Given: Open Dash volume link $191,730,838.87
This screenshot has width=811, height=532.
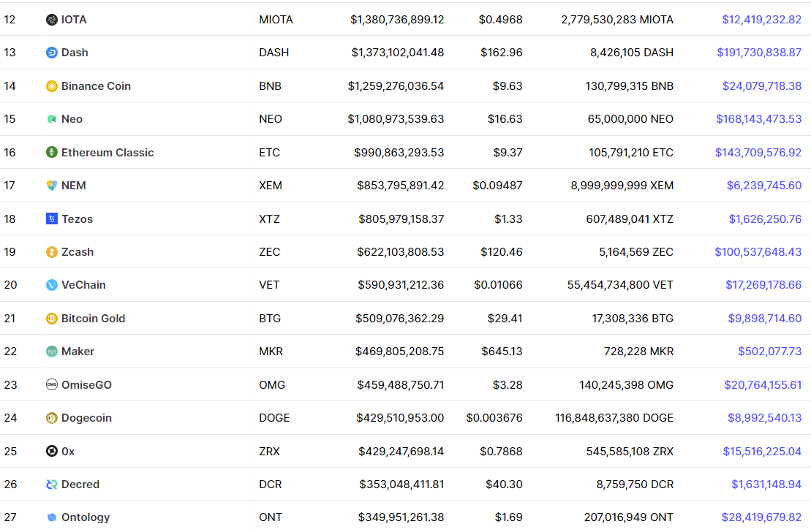Looking at the screenshot, I should point(759,53).
